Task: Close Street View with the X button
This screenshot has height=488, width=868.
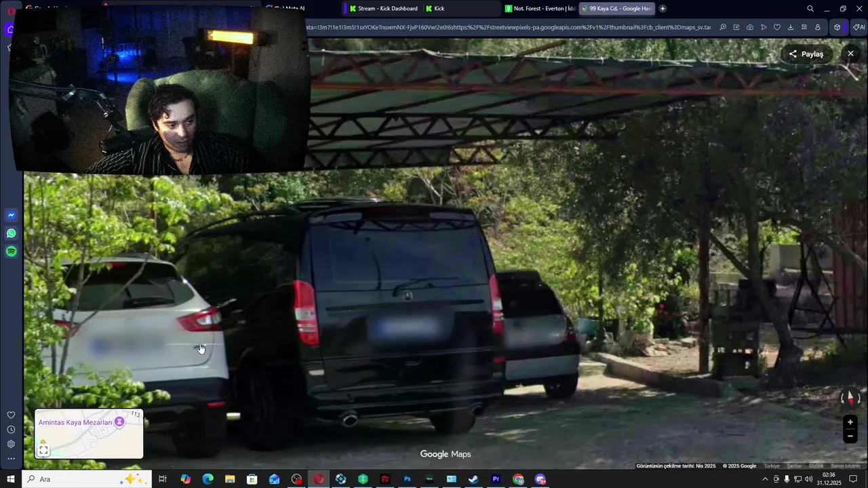Action: tap(850, 54)
